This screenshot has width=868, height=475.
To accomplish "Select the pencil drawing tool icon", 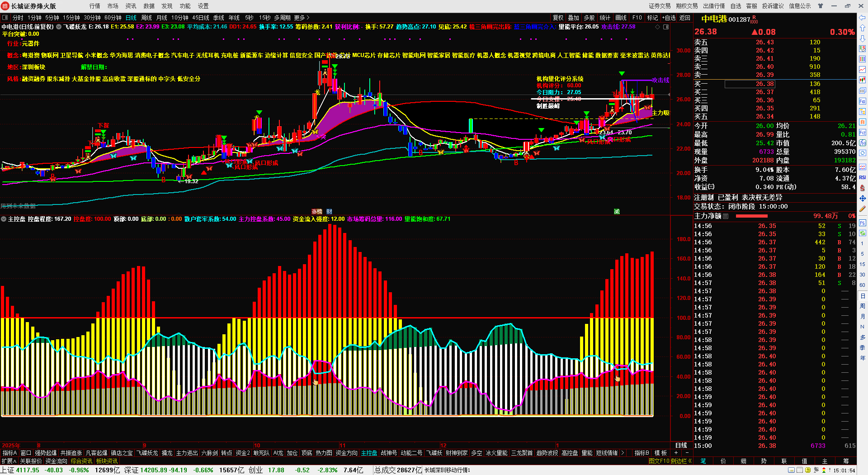I will point(863,209).
